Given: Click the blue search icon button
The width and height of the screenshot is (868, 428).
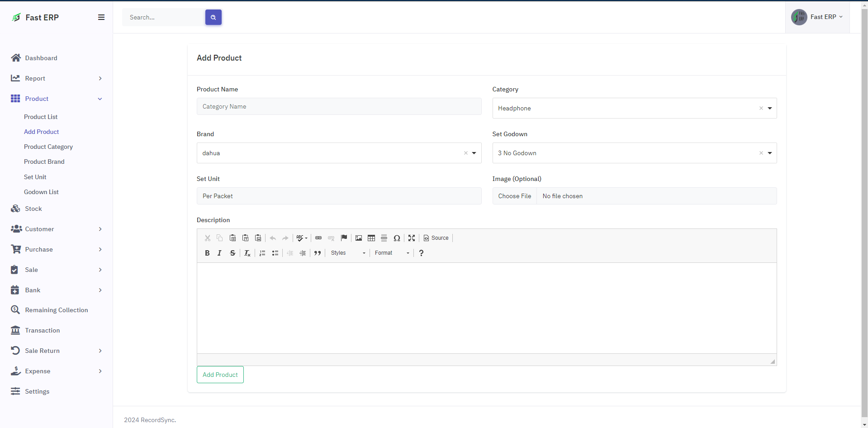Looking at the screenshot, I should click(213, 17).
